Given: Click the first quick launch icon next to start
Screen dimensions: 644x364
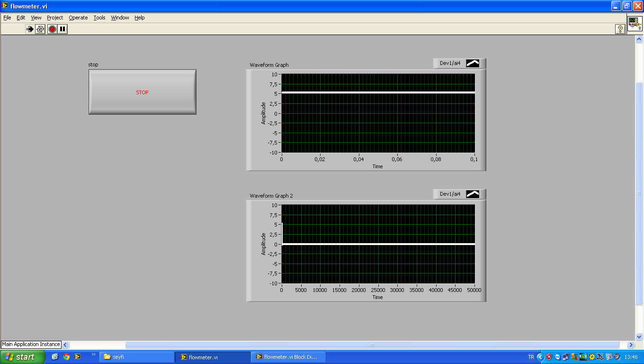Looking at the screenshot, I should point(55,357).
